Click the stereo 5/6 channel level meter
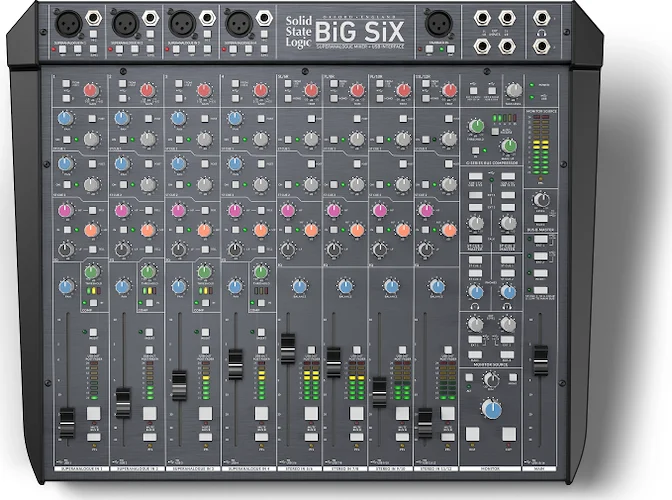Image resolution: width=672 pixels, height=500 pixels. [311, 381]
